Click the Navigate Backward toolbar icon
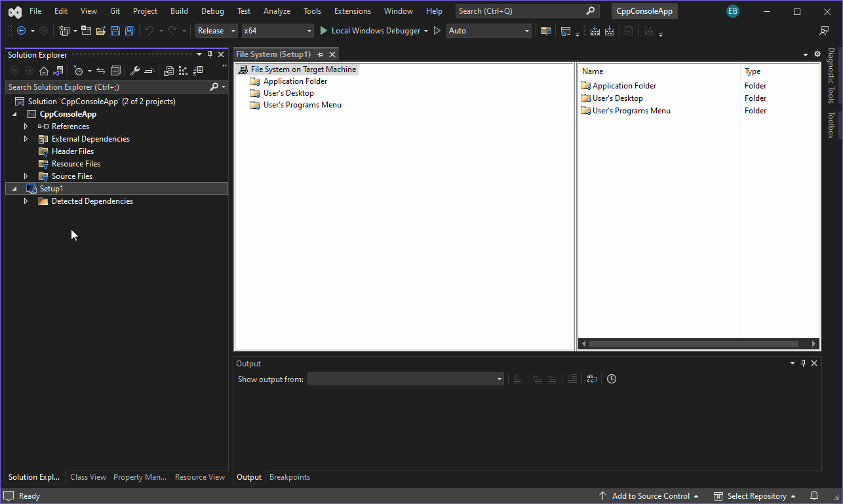 click(x=21, y=31)
